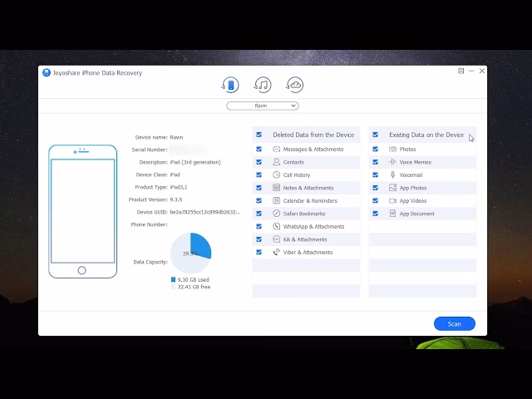Click the Viber phone icon
Screen dimensions: 532x399
(x=277, y=252)
